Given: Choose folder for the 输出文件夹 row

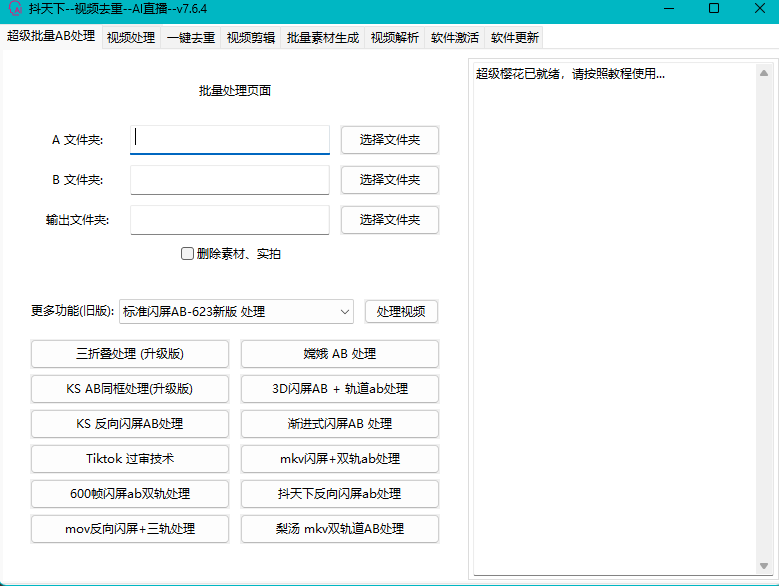Looking at the screenshot, I should pyautogui.click(x=389, y=220).
